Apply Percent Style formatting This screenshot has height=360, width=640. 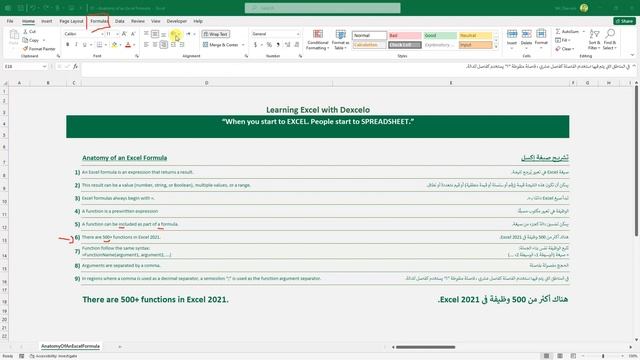(x=269, y=44)
